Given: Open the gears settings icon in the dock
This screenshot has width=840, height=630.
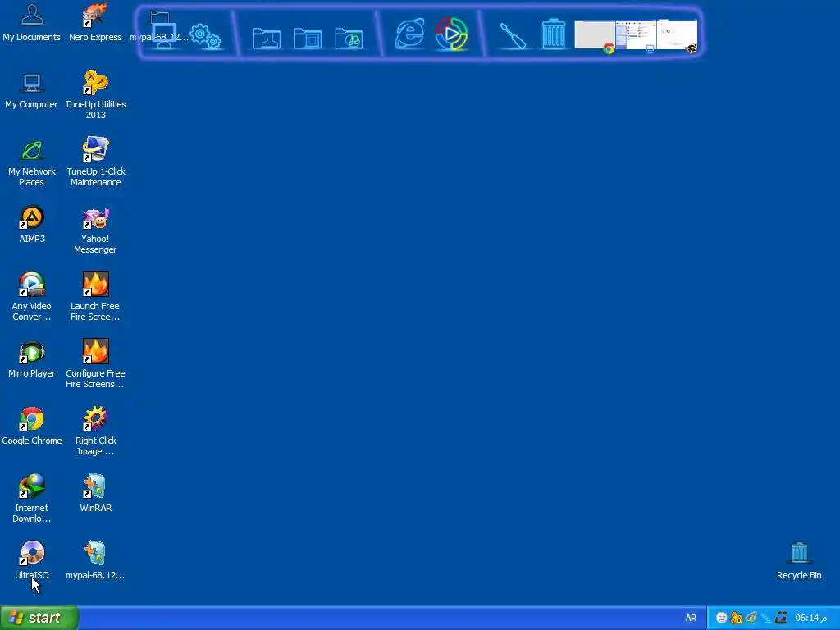Looking at the screenshot, I should pyautogui.click(x=206, y=36).
